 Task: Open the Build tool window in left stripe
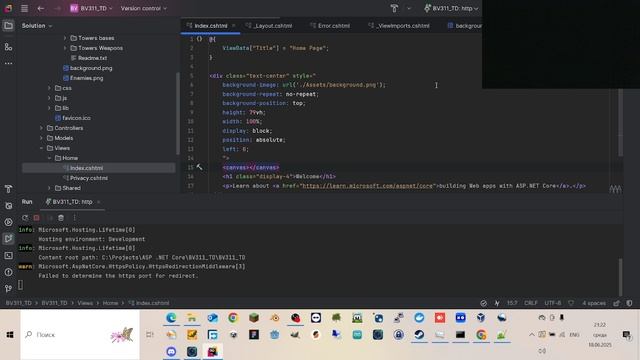pyautogui.click(x=8, y=189)
